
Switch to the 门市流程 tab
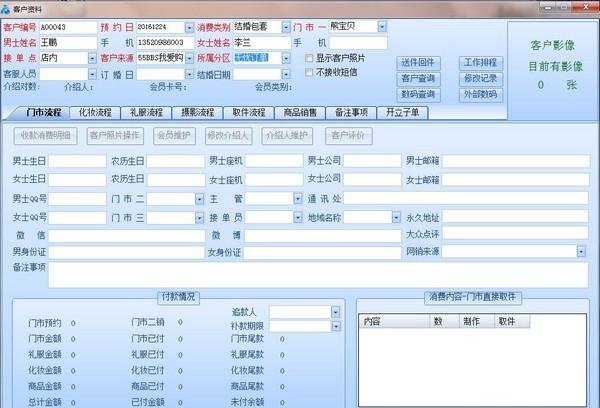tap(43, 113)
